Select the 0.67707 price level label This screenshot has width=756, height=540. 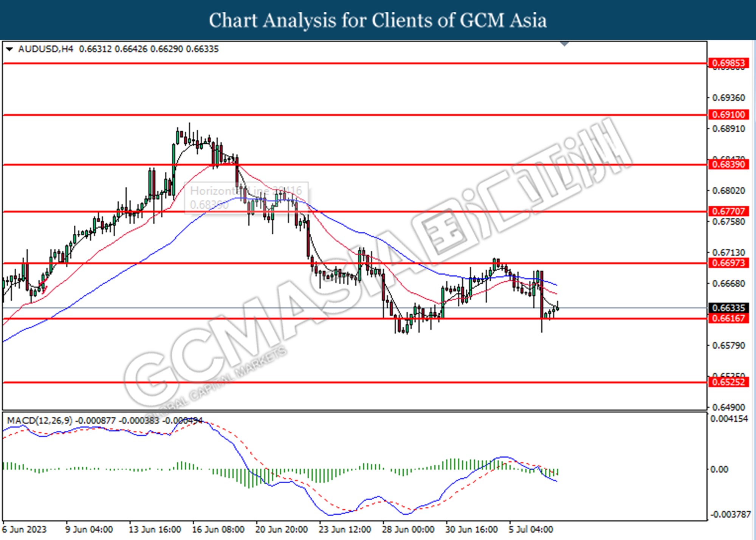(728, 211)
